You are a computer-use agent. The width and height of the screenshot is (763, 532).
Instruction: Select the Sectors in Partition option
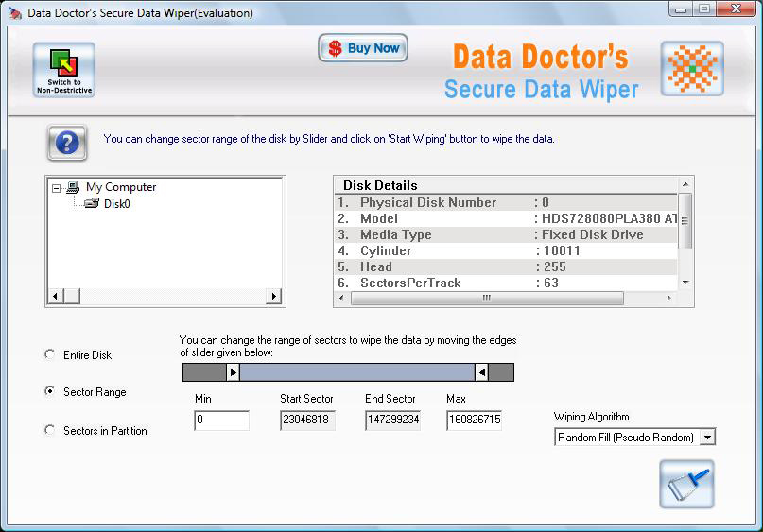pos(49,430)
